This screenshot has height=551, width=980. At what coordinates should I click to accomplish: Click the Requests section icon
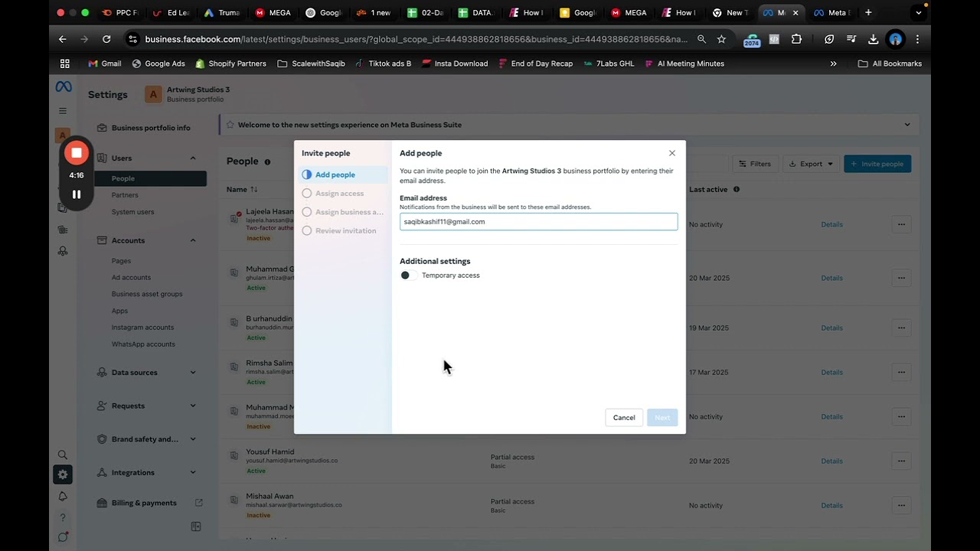click(x=102, y=406)
